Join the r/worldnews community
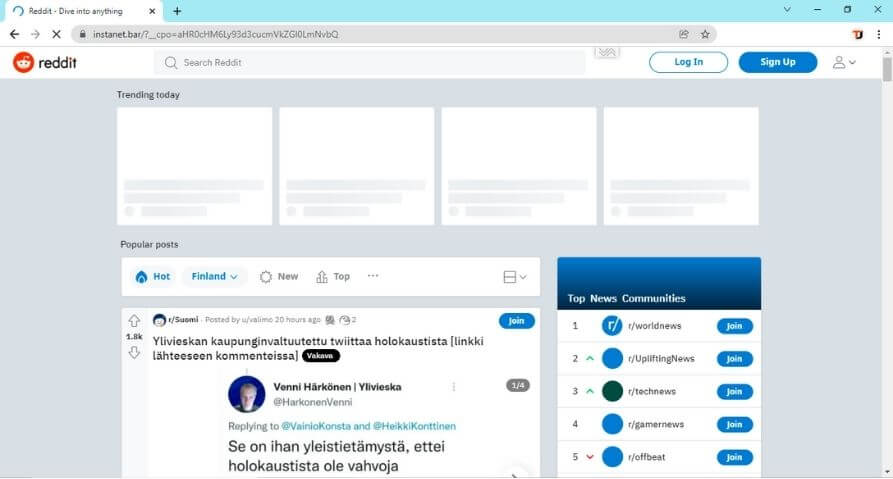 734,326
